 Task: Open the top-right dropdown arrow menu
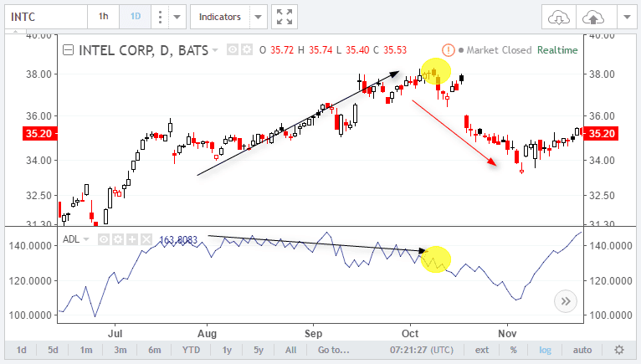627,18
